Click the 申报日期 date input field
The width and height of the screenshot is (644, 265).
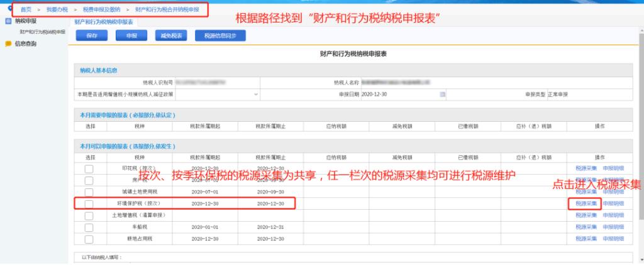click(399, 94)
